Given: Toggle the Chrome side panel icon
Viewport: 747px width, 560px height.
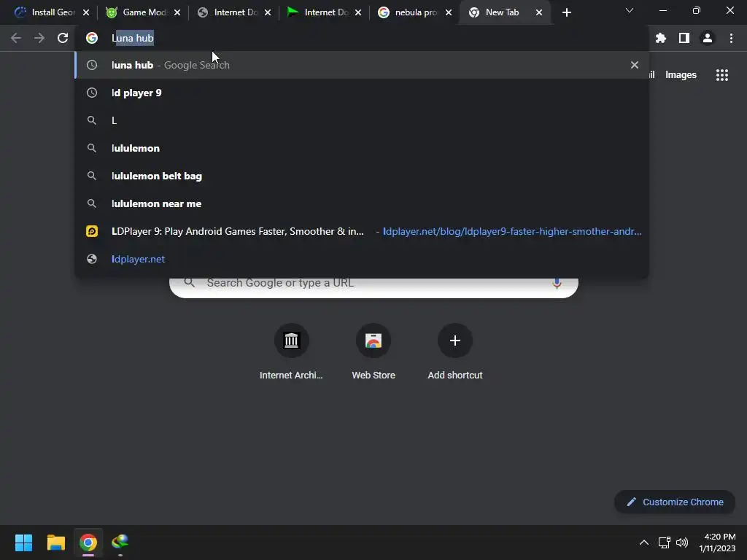Looking at the screenshot, I should (x=684, y=38).
